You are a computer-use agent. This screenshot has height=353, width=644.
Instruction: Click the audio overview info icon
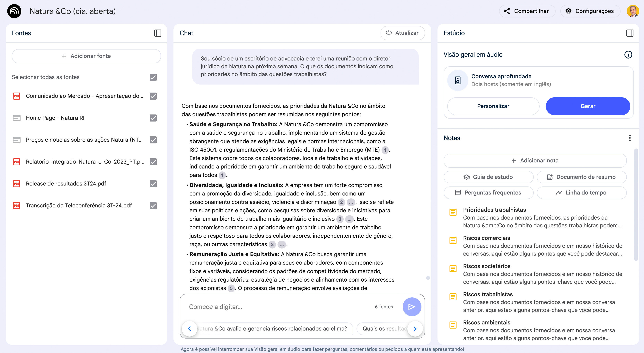click(x=628, y=55)
